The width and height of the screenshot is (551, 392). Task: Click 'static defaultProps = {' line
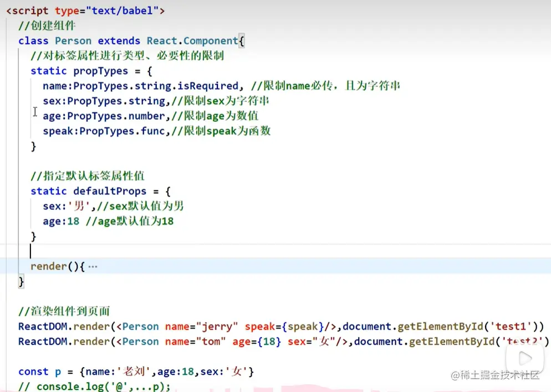coord(100,191)
